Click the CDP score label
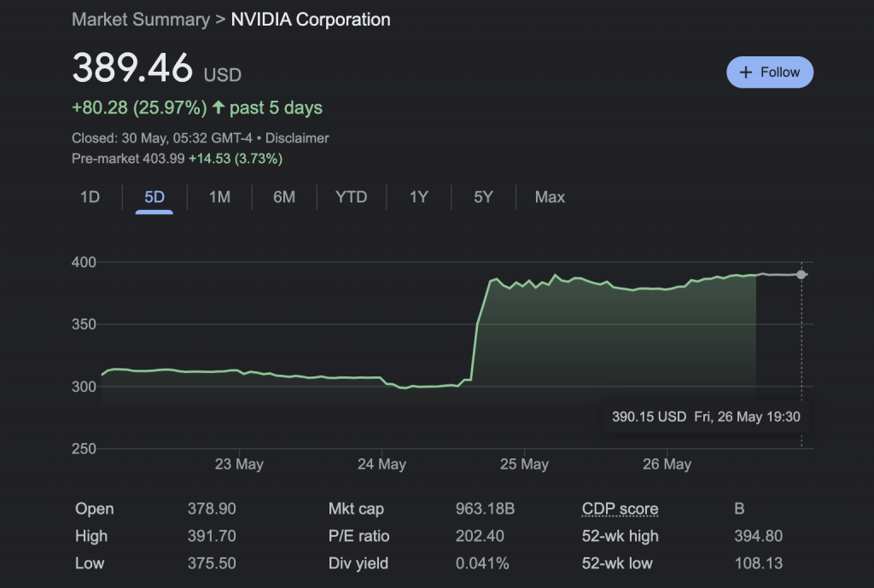874x588 pixels. tap(620, 509)
